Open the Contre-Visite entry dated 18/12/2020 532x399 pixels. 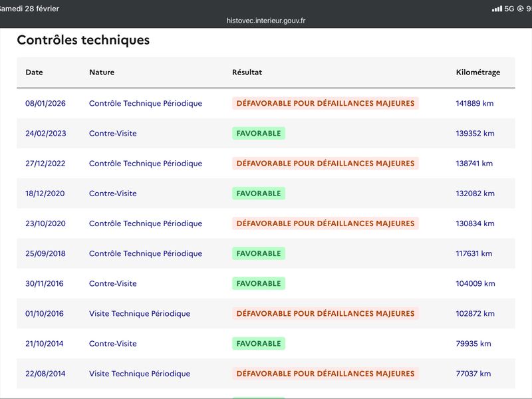[113, 194]
